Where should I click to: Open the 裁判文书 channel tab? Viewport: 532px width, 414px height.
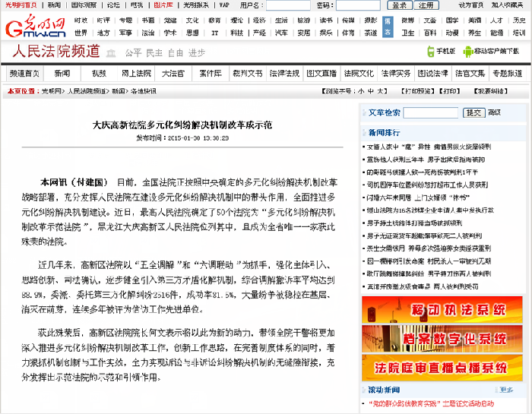pos(248,74)
